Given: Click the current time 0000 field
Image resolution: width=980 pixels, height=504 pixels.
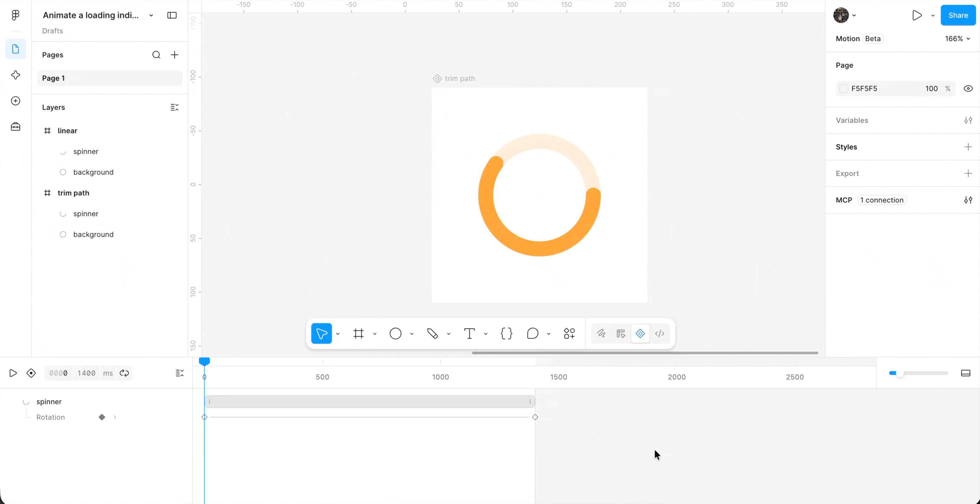Looking at the screenshot, I should 59,373.
